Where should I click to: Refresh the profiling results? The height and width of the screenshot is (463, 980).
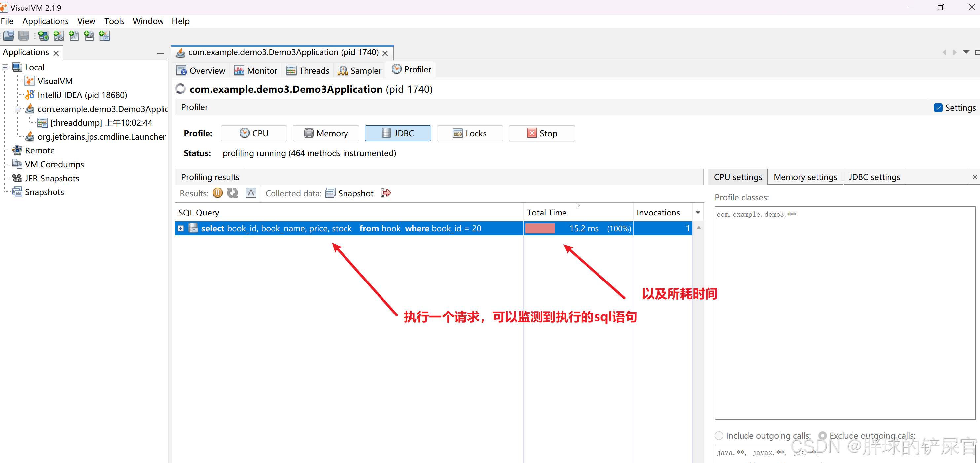click(233, 193)
